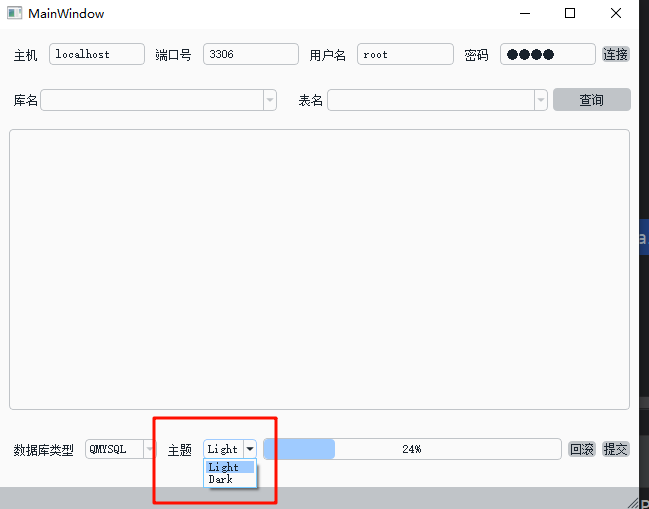Click inside the empty data table area
The height and width of the screenshot is (509, 649).
320,269
